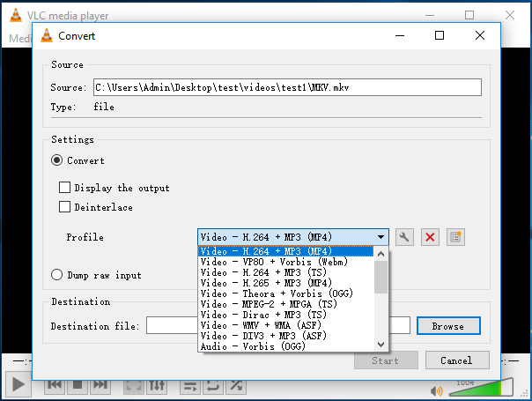The height and width of the screenshot is (401, 532).
Task: Open the edit profile wrench icon
Action: 404,237
